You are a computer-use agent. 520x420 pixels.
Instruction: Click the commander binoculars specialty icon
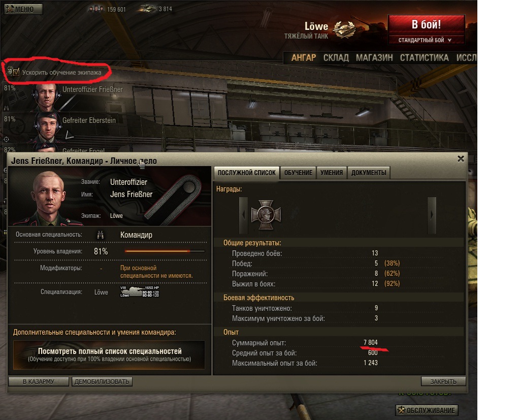(100, 235)
